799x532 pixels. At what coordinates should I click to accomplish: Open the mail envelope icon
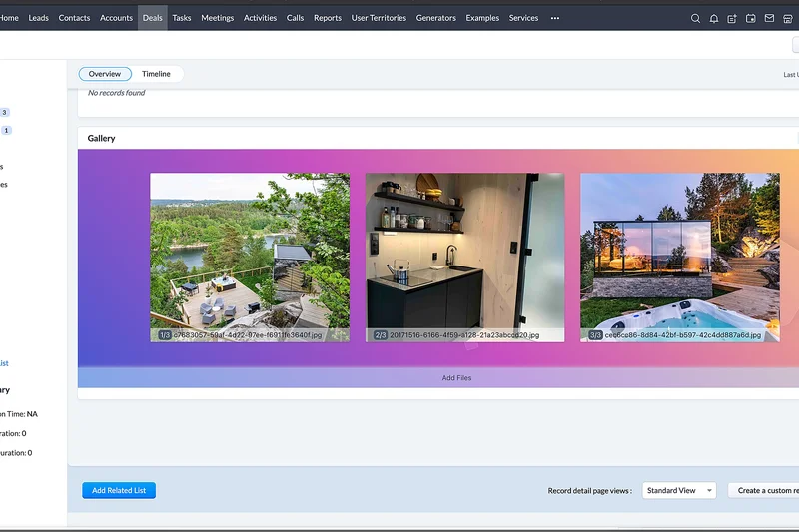point(769,18)
